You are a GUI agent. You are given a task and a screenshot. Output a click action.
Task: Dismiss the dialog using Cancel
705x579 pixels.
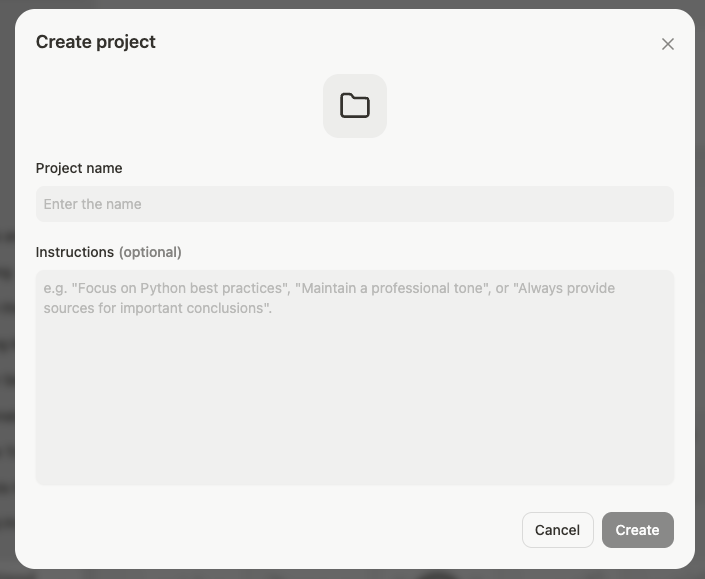557,530
